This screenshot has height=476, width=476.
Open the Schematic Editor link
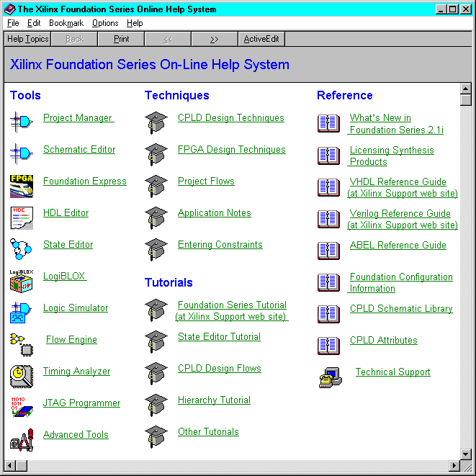(x=79, y=150)
